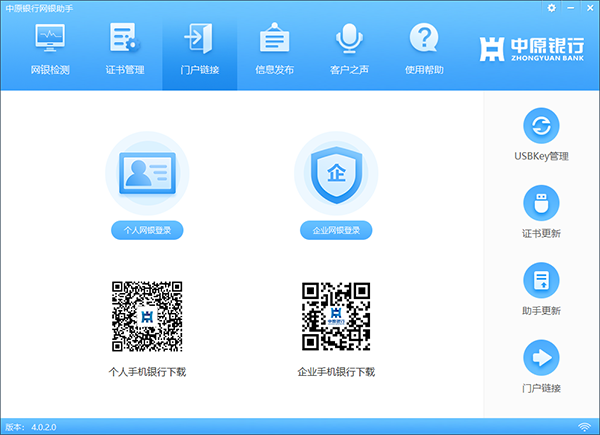Viewport: 600px width, 435px height.
Task: Click the 证书更新 USB icon
Action: coord(541,203)
